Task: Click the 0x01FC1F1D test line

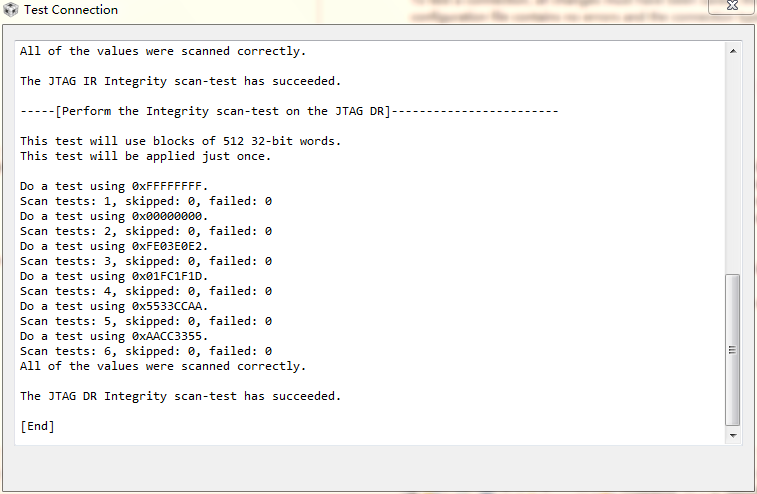Action: tap(113, 276)
